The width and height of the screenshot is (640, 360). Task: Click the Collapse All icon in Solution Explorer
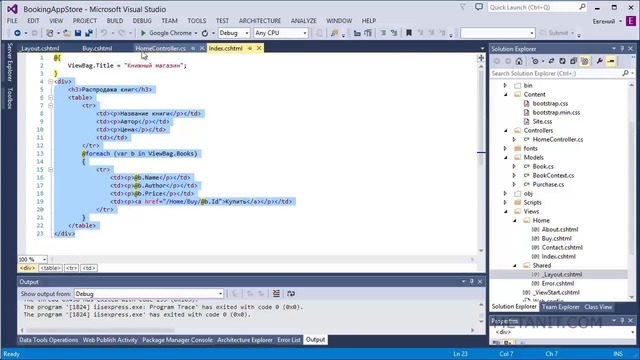(573, 61)
